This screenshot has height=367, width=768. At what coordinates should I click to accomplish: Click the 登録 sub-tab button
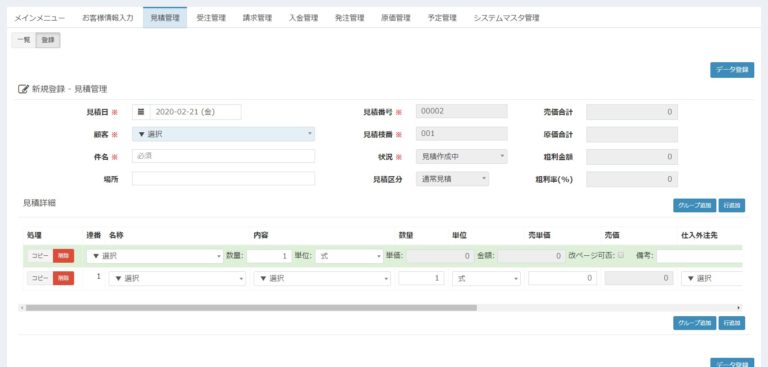48,40
